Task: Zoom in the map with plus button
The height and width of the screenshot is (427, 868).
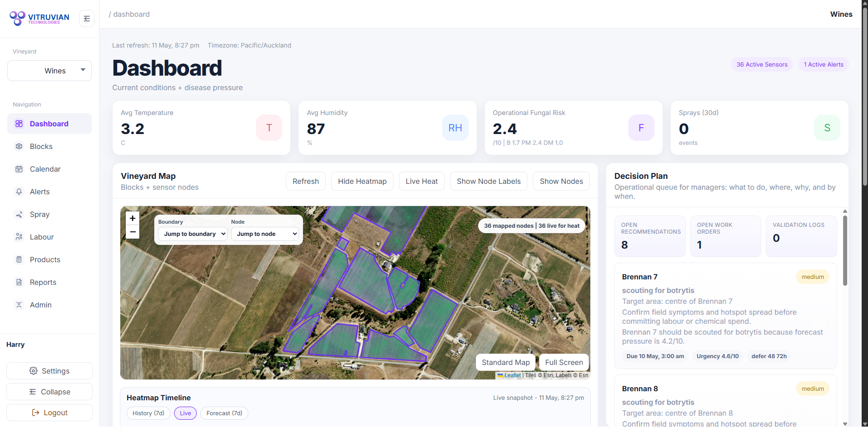Action: point(133,218)
